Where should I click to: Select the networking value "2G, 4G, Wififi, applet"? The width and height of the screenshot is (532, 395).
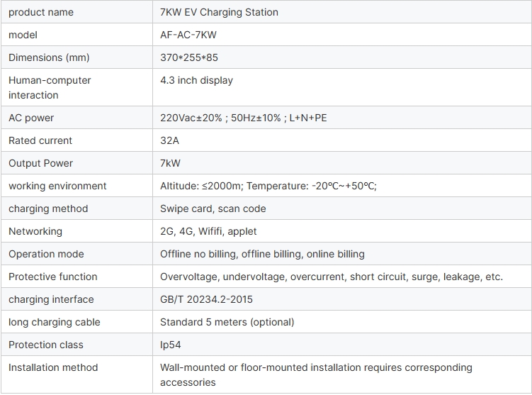[x=208, y=231]
